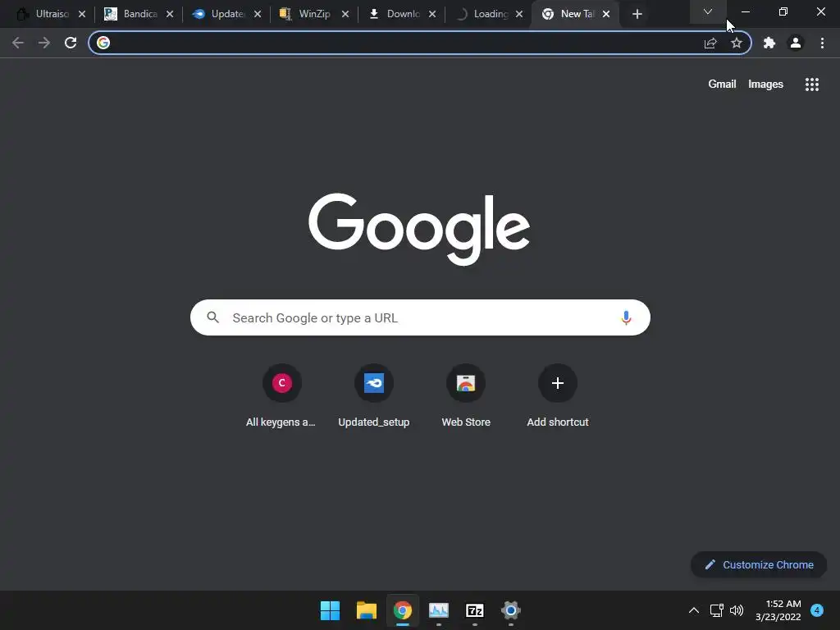Close the WinZip tab

(x=345, y=15)
